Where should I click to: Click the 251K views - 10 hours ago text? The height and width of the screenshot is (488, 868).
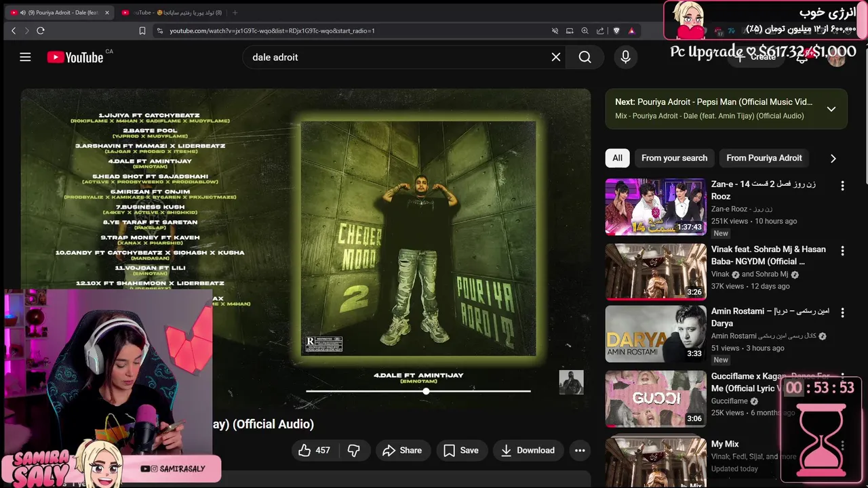coord(754,221)
